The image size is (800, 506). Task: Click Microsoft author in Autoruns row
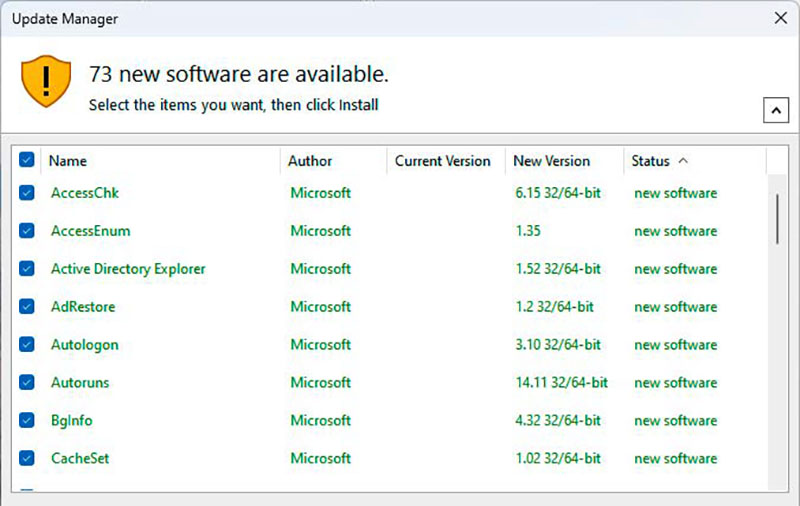tap(320, 382)
